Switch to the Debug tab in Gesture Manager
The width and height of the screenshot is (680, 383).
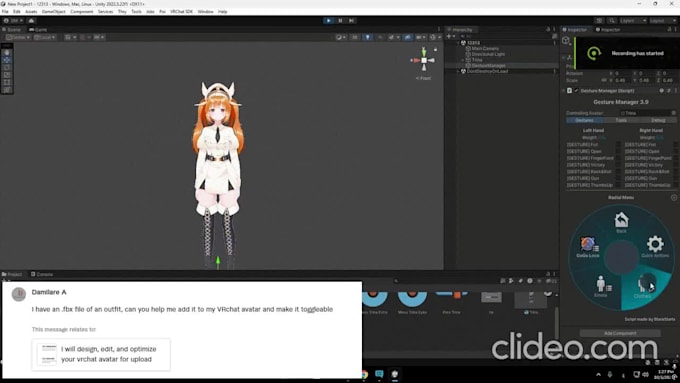coord(658,120)
